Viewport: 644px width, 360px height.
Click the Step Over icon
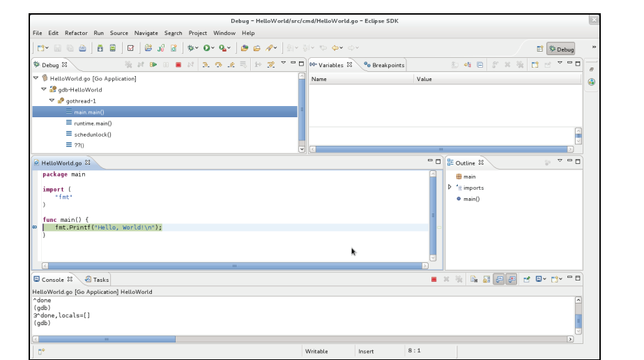[x=219, y=64]
